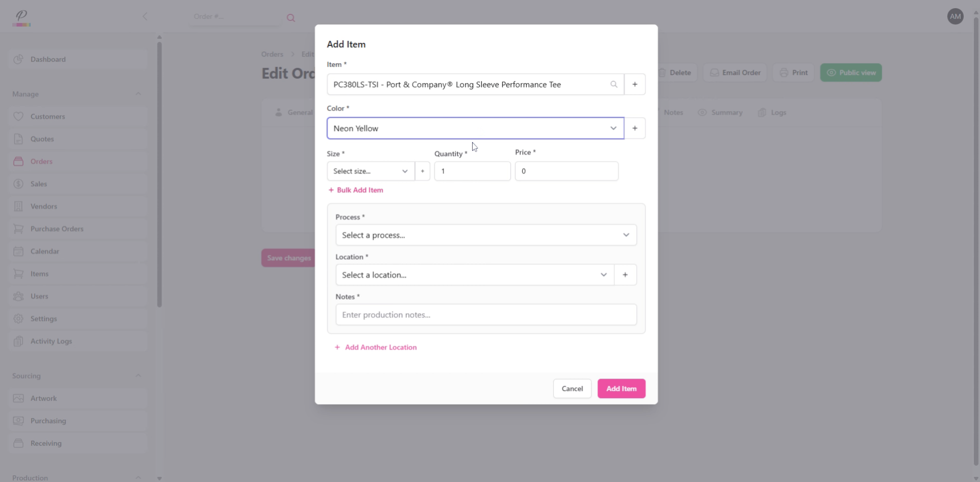Open Sales via the dollar sign icon

pyautogui.click(x=18, y=184)
